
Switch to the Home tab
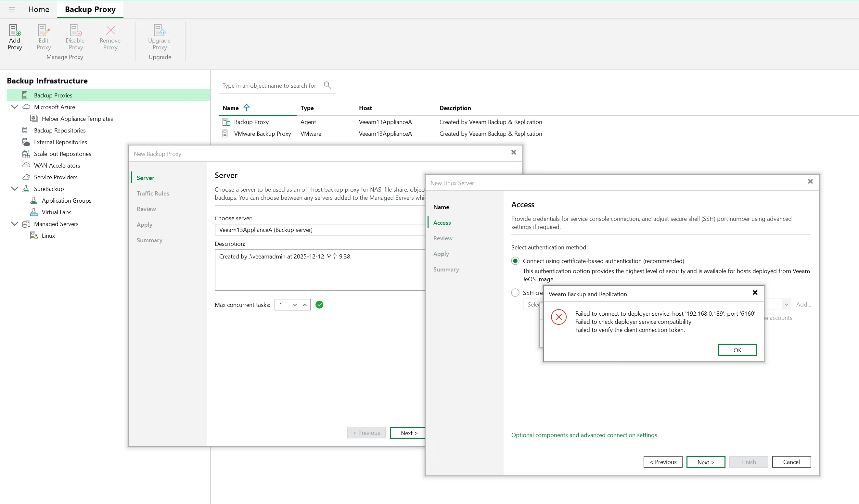[39, 9]
